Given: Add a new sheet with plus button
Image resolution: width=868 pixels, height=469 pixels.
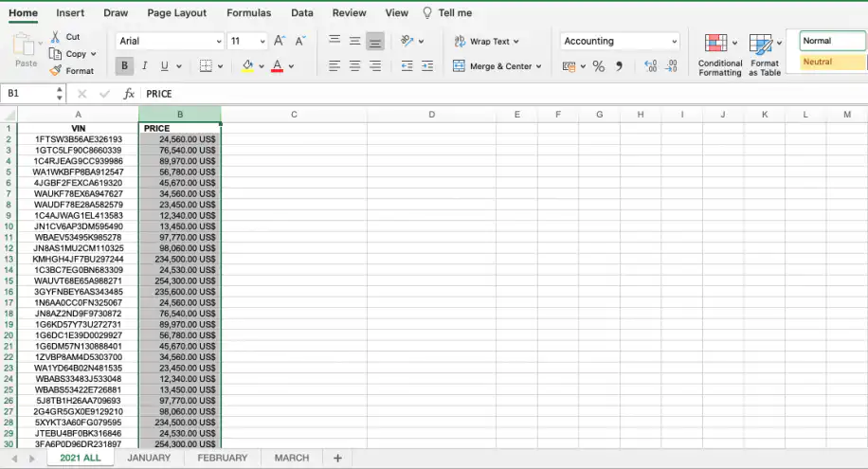Looking at the screenshot, I should tap(337, 458).
